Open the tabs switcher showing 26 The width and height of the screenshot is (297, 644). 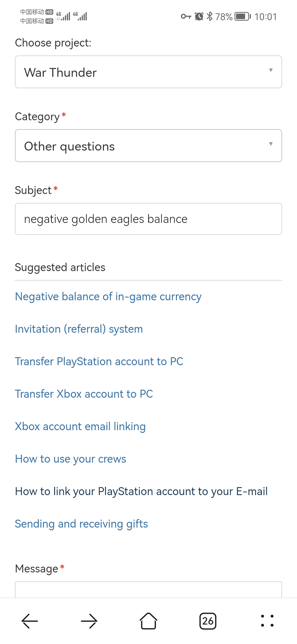coord(208,621)
